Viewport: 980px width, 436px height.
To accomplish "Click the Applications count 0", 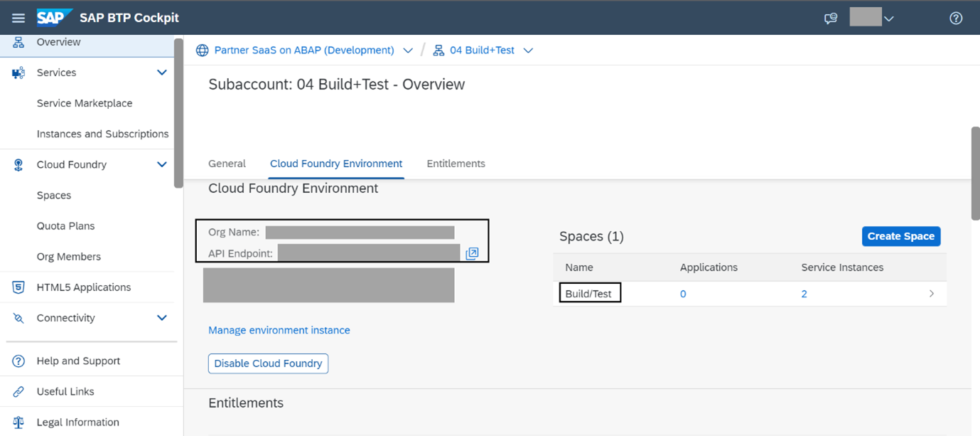I will click(x=683, y=294).
